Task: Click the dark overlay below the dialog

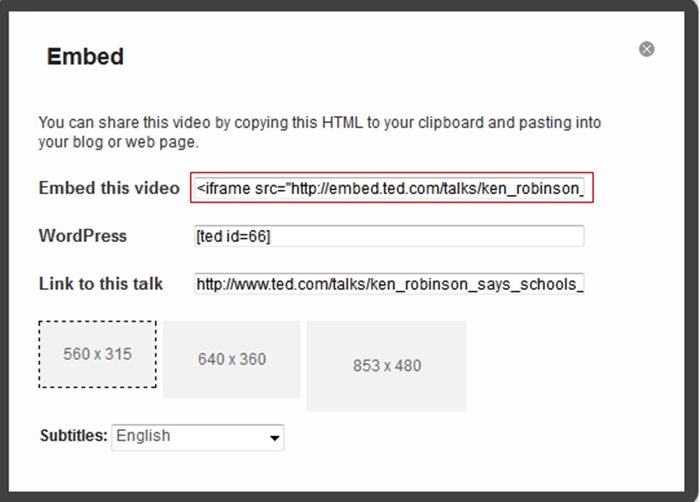Action: 350,496
